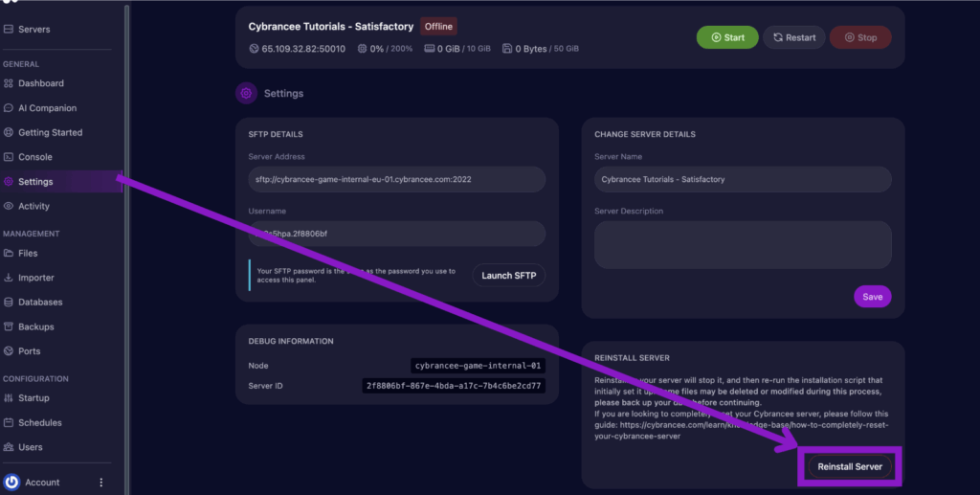The height and width of the screenshot is (495, 980).
Task: Click the Server ID value to copy
Action: [x=454, y=386]
